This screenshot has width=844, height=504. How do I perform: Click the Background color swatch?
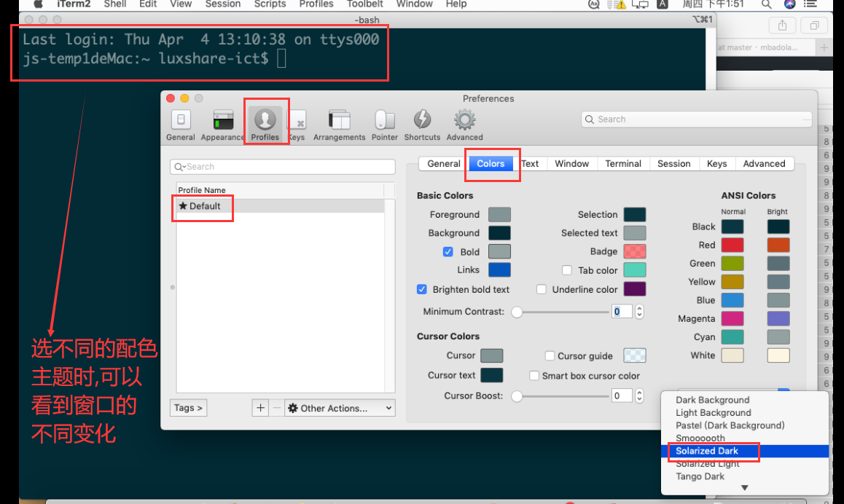pos(499,233)
